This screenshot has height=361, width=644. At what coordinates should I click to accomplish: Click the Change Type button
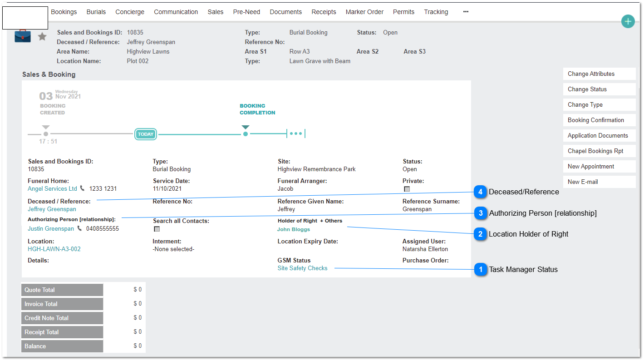[599, 105]
